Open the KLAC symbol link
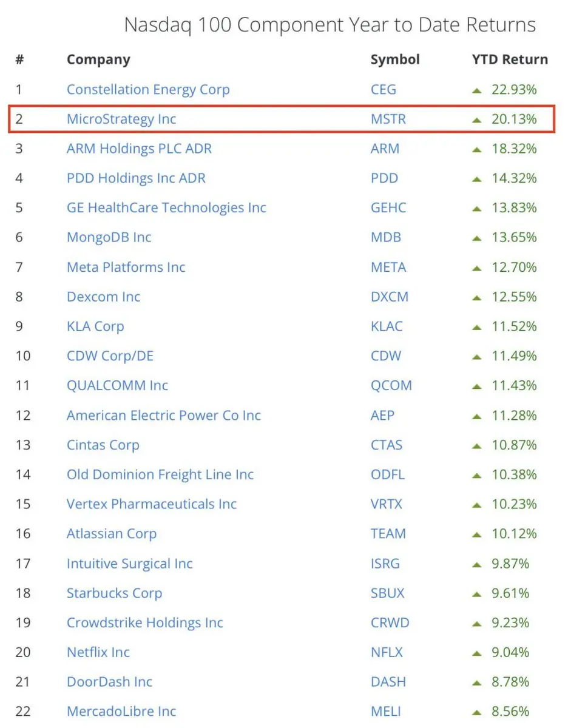 387,326
